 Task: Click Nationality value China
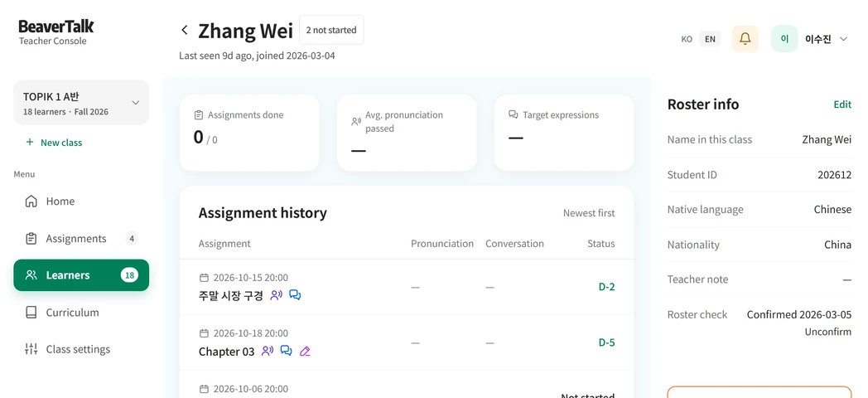click(837, 245)
